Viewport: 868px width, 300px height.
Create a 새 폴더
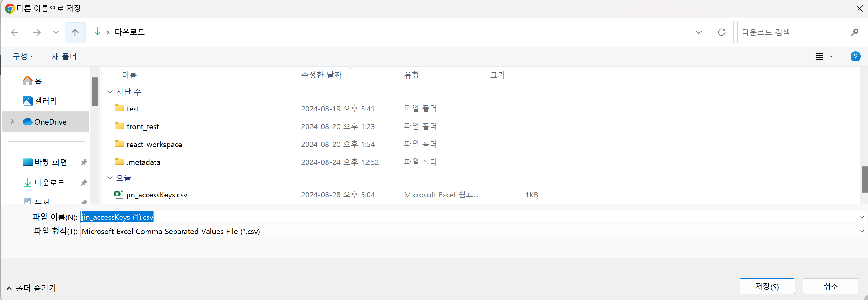click(64, 56)
